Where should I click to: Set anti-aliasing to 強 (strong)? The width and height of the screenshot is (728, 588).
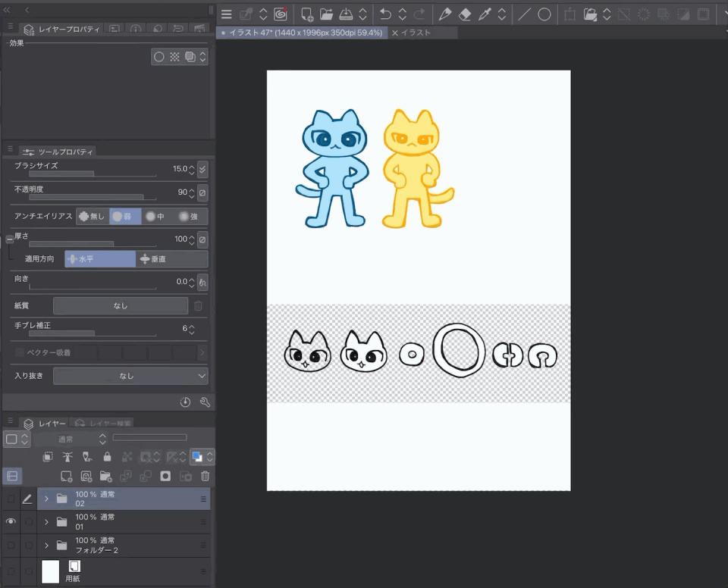188,217
